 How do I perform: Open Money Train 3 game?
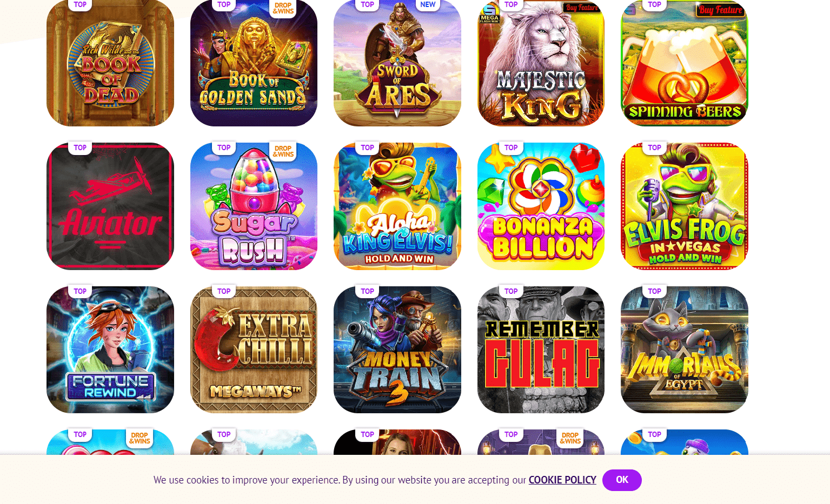(x=397, y=350)
